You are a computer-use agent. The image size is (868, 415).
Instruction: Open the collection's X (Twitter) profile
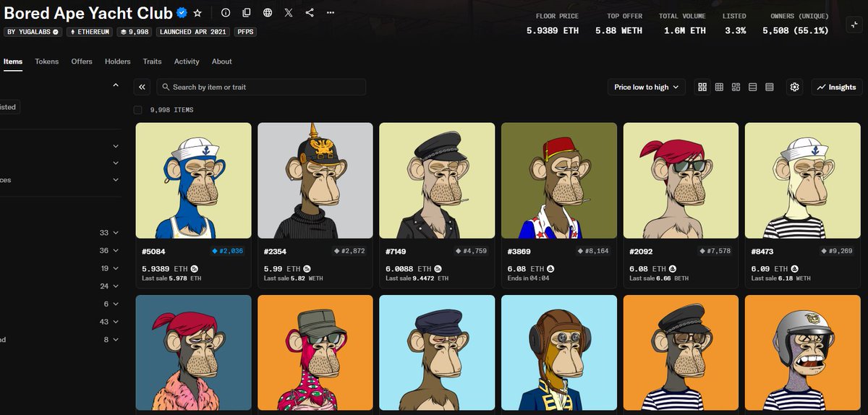pyautogui.click(x=289, y=13)
